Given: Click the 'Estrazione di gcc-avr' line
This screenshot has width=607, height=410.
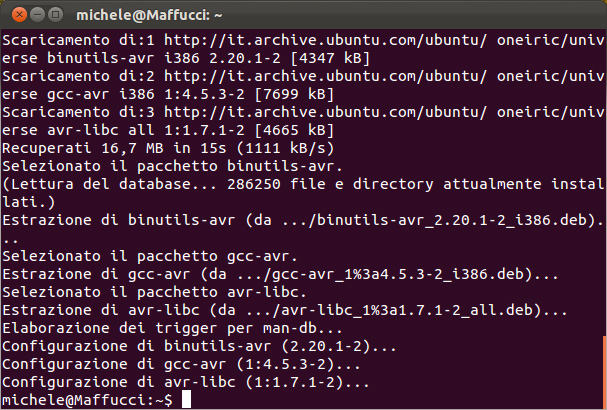Looking at the screenshot, I should (280, 274).
